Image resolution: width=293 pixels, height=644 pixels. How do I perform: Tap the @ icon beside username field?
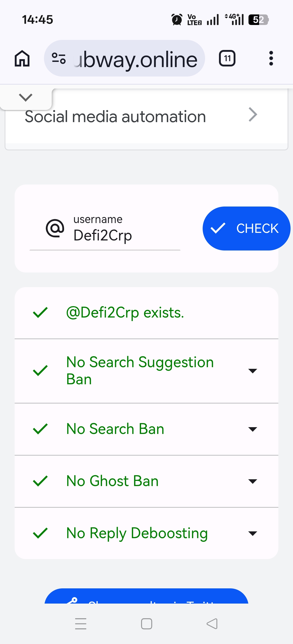(55, 228)
